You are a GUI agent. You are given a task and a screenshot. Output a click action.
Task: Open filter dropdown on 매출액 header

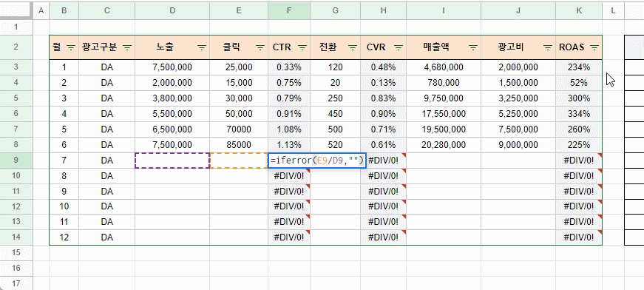pos(473,47)
